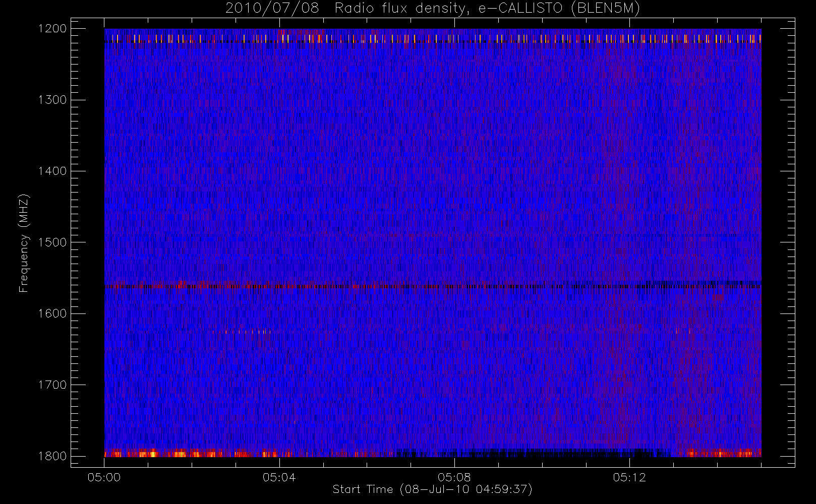Click the 1300 frequency tick label
This screenshot has height=504, width=816.
click(x=52, y=100)
